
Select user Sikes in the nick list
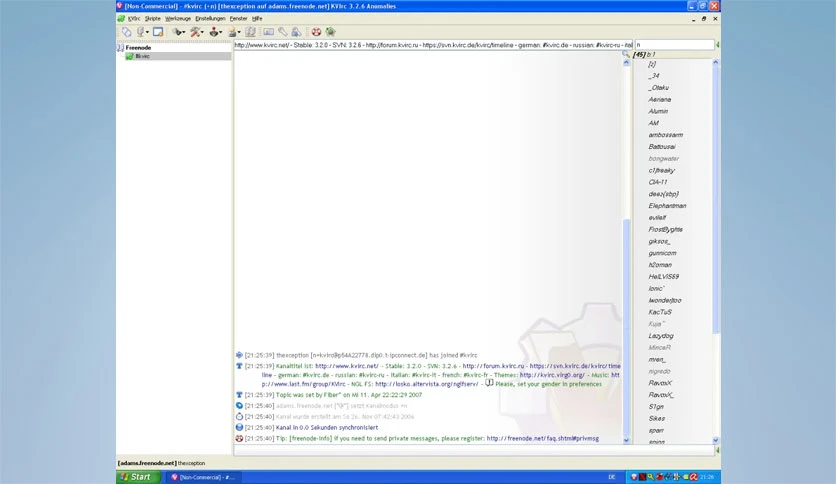pyautogui.click(x=656, y=418)
